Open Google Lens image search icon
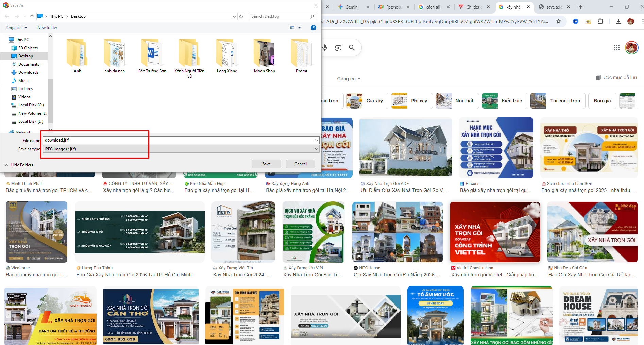 [x=338, y=48]
